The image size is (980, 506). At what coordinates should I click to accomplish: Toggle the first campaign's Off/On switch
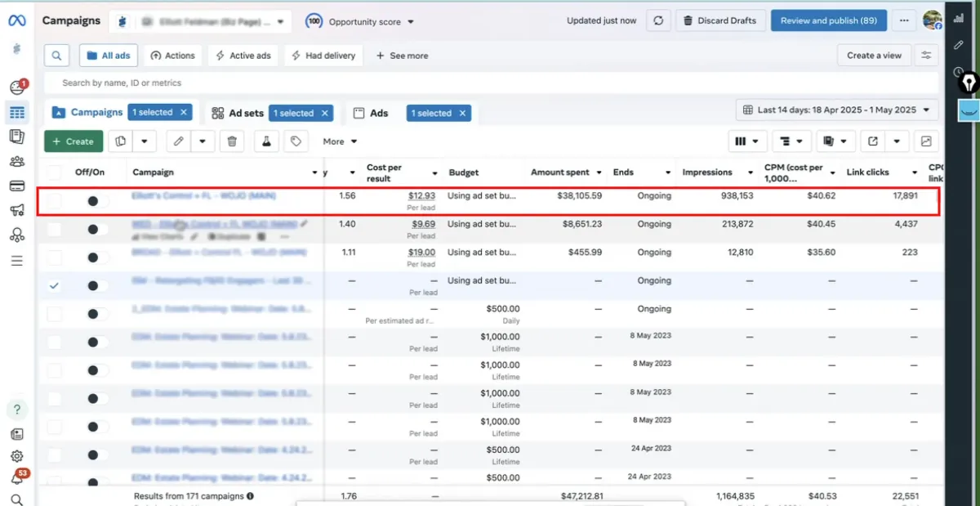point(96,201)
